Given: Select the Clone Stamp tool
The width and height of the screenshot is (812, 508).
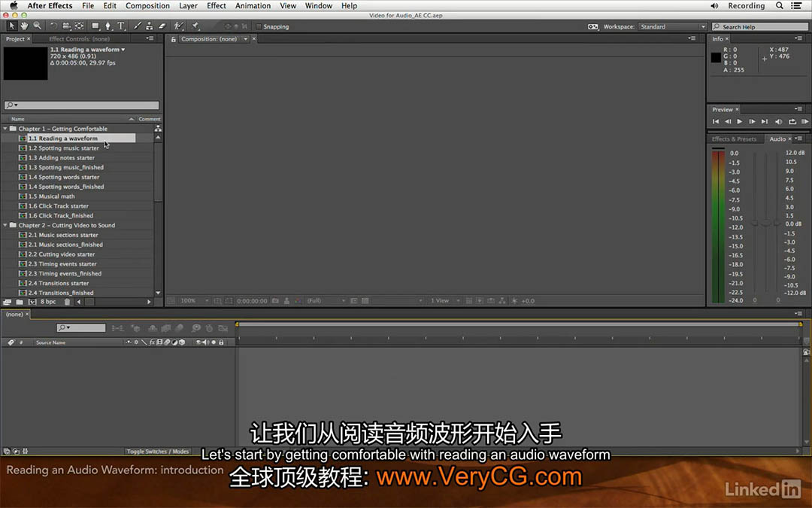Looking at the screenshot, I should (x=149, y=26).
